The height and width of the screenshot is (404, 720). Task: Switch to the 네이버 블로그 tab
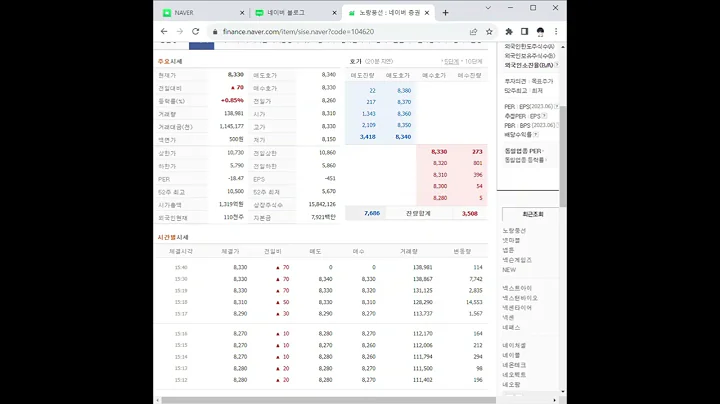pyautogui.click(x=296, y=13)
